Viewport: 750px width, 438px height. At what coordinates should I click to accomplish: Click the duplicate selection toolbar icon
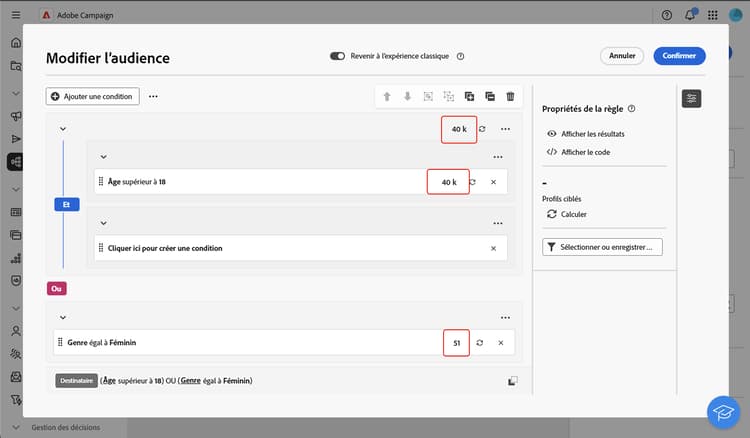click(469, 97)
